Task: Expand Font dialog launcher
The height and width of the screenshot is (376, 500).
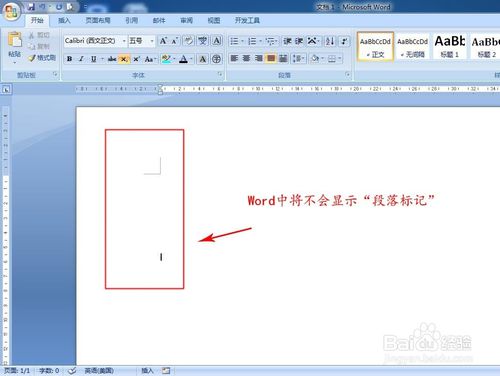Action: point(220,74)
